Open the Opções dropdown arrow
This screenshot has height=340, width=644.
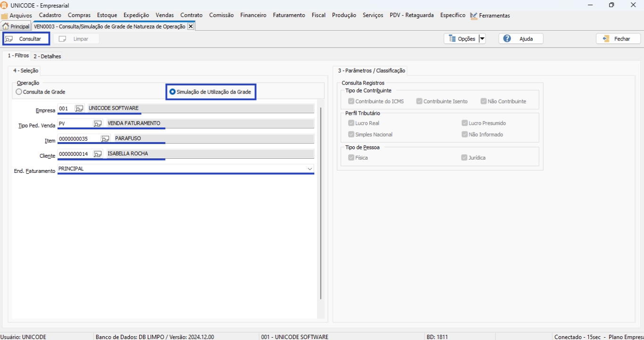click(x=482, y=39)
